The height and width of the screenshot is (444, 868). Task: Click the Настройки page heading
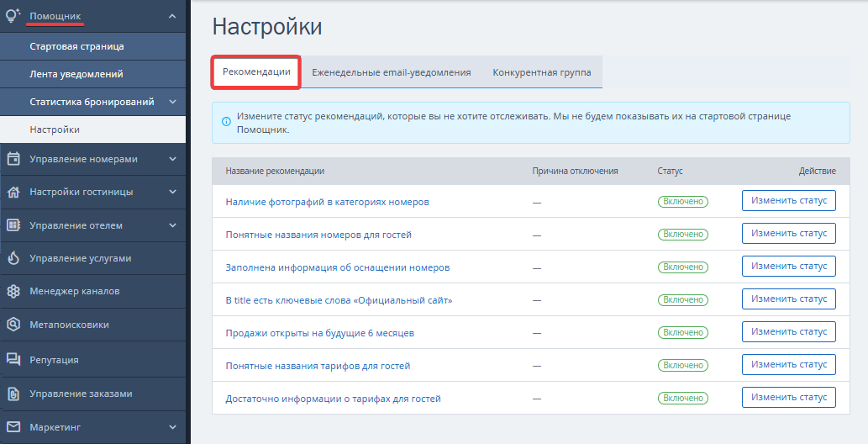tap(267, 27)
